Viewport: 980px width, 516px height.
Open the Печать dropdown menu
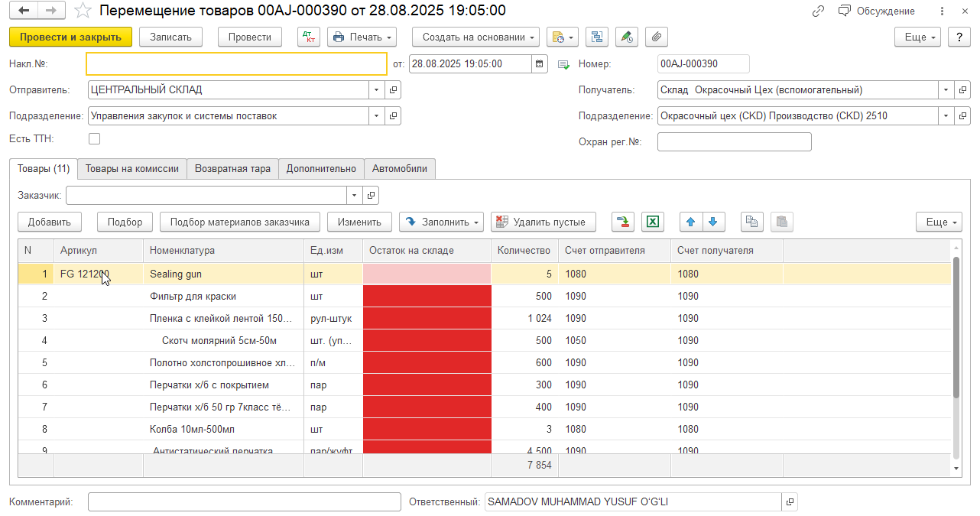[362, 37]
